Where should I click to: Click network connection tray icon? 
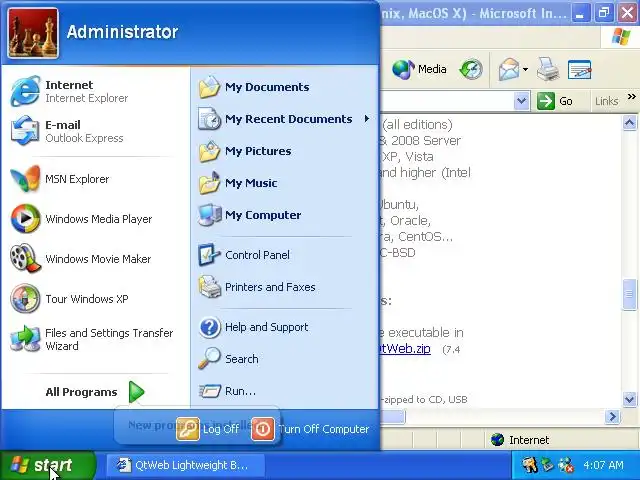pyautogui.click(x=567, y=465)
